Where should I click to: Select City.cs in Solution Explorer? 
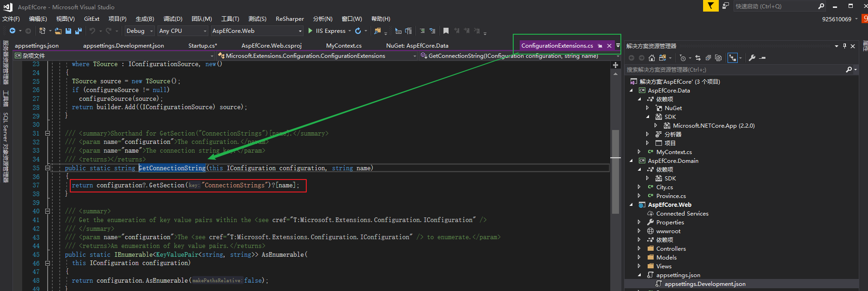[664, 187]
